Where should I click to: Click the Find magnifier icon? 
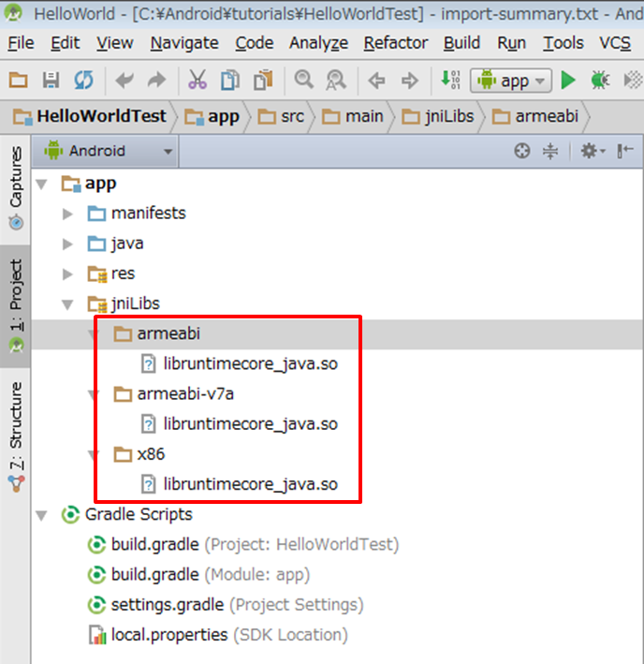(303, 80)
